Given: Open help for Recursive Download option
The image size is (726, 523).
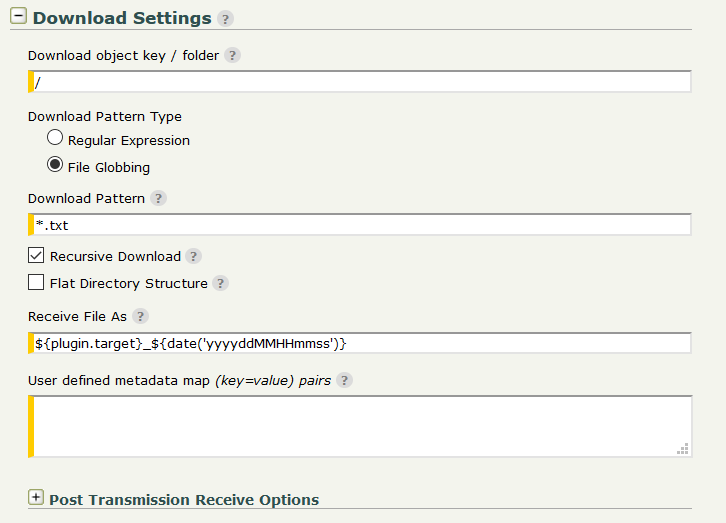Looking at the screenshot, I should (x=194, y=256).
